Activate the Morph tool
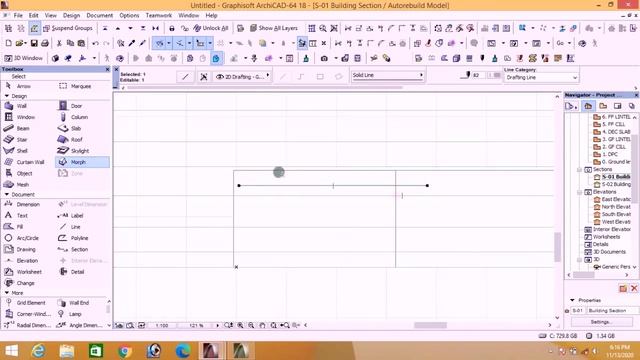Image resolution: width=640 pixels, height=360 pixels. 82,162
